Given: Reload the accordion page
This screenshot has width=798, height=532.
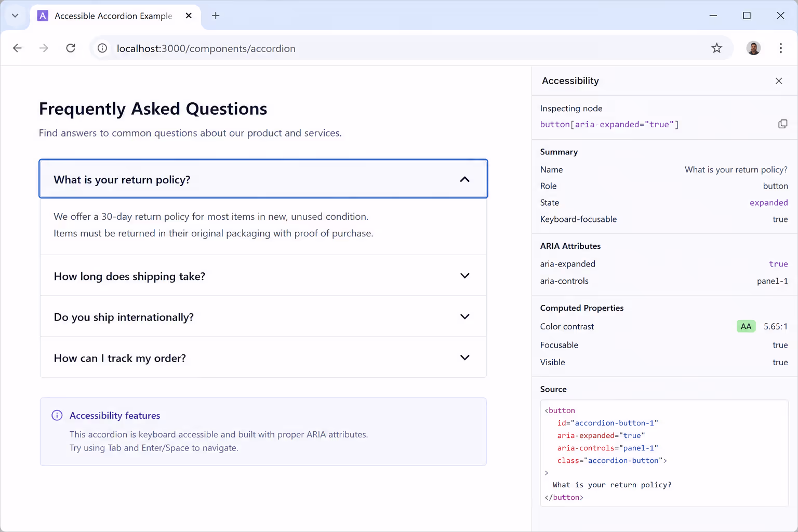Looking at the screenshot, I should (71, 48).
